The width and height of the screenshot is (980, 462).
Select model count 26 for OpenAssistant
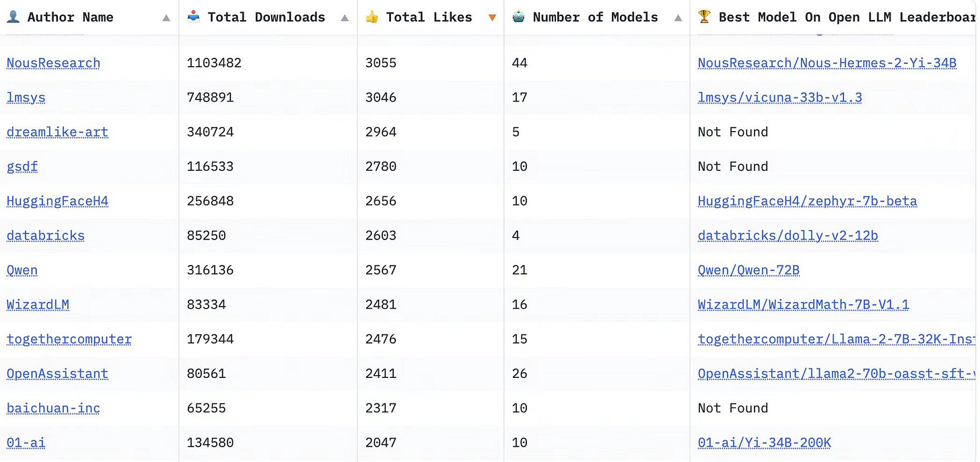pos(520,374)
